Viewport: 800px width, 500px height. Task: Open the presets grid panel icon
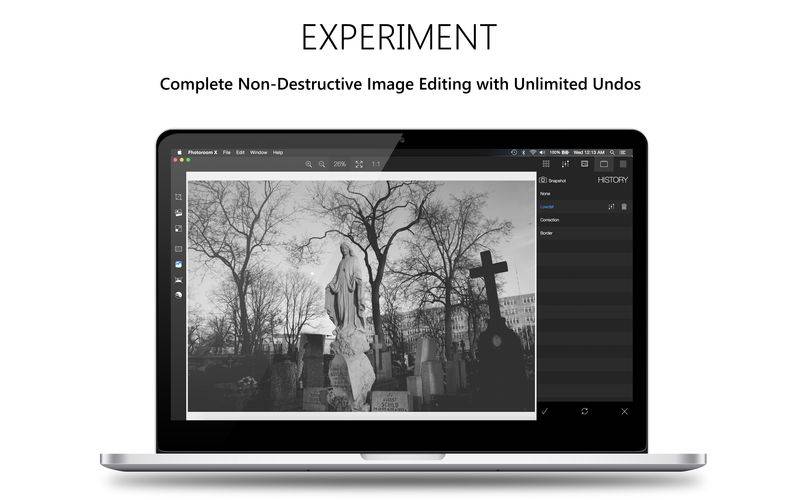[546, 164]
